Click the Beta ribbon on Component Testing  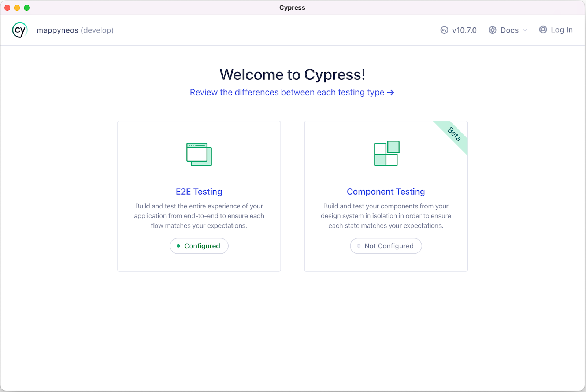pyautogui.click(x=454, y=134)
